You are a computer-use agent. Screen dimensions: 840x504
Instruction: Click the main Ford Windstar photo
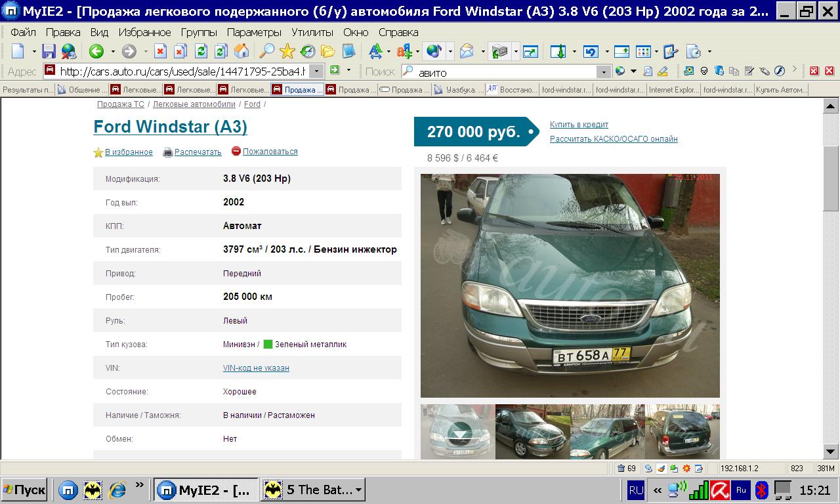pyautogui.click(x=570, y=285)
